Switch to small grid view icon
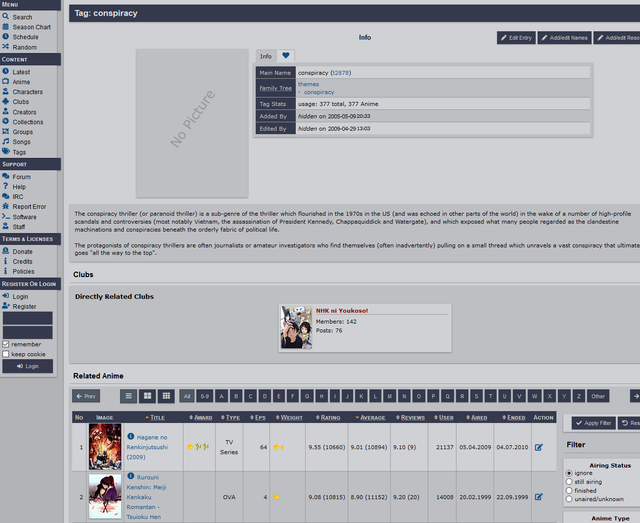Screen dimensions: 640x523 [166, 396]
